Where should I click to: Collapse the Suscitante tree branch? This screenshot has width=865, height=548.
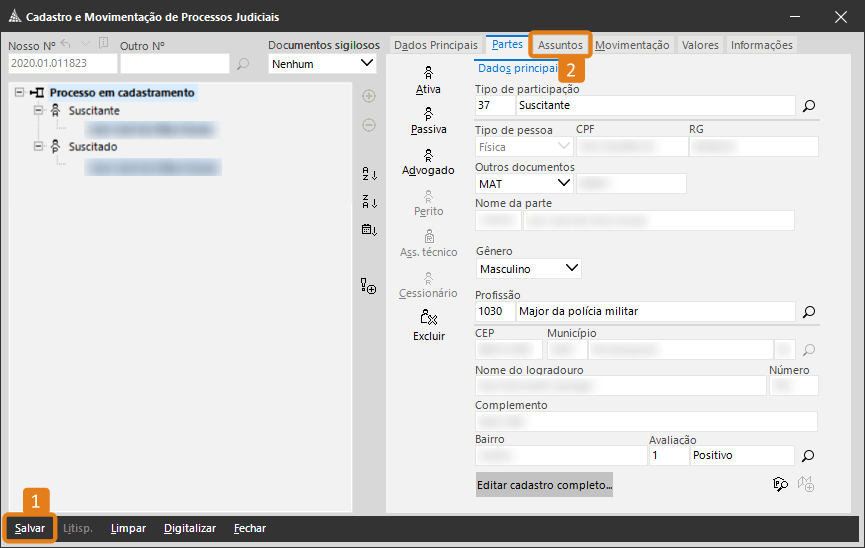click(x=38, y=111)
